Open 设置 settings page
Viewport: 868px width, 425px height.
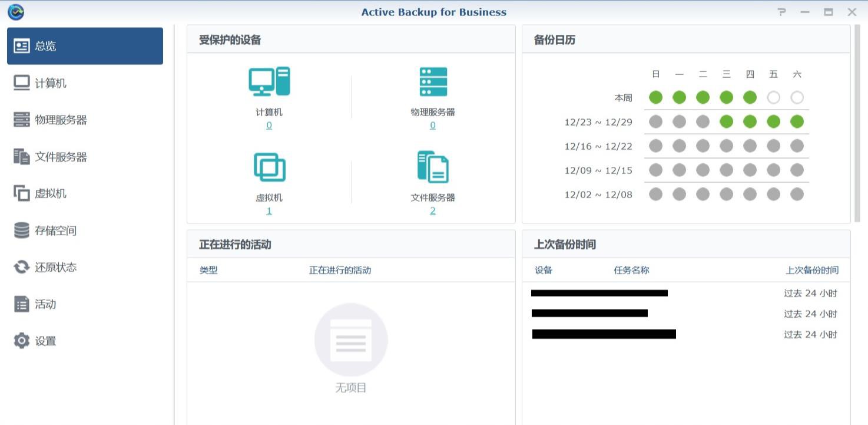pos(85,341)
